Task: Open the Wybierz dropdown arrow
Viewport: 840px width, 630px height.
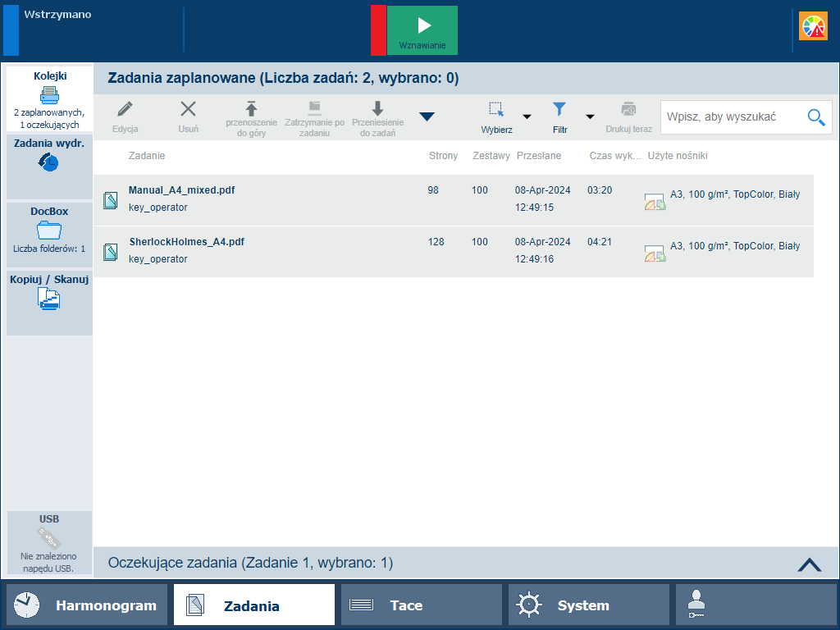Action: pyautogui.click(x=527, y=116)
